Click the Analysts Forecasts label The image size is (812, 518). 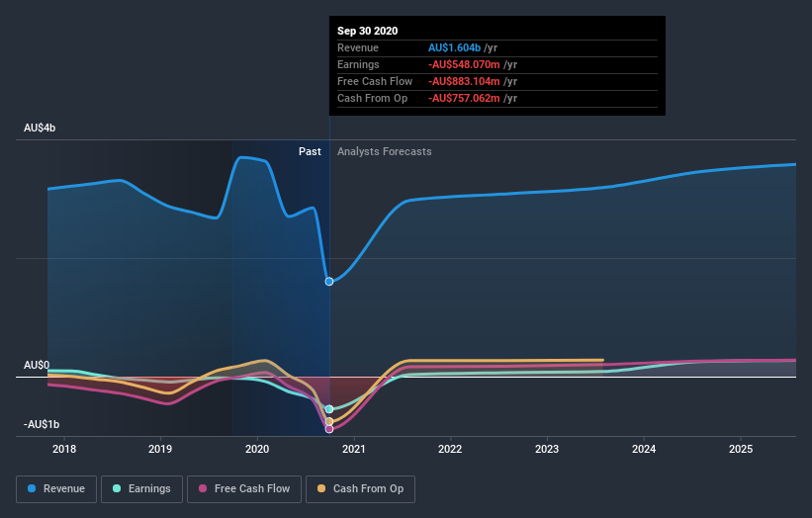point(385,151)
